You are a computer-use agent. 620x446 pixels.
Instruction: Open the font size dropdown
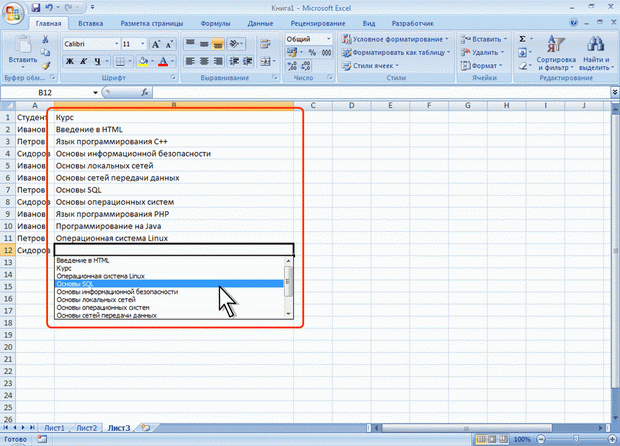pyautogui.click(x=143, y=44)
